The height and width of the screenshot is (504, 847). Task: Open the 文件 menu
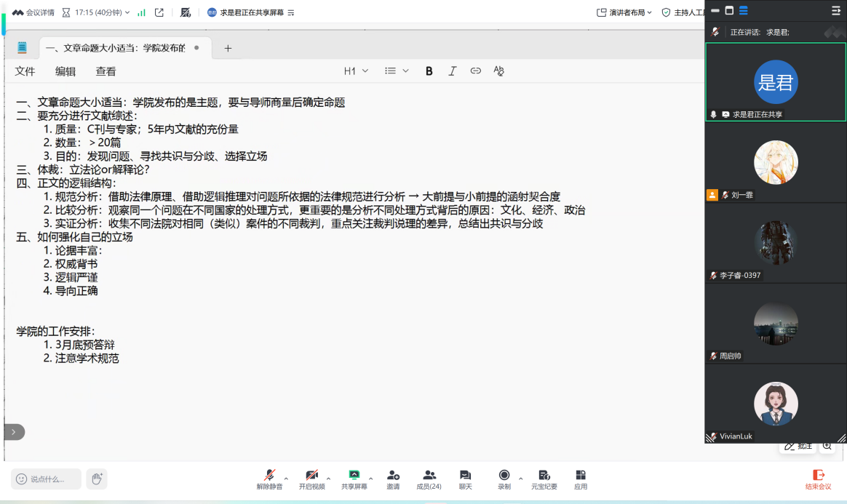pos(25,71)
